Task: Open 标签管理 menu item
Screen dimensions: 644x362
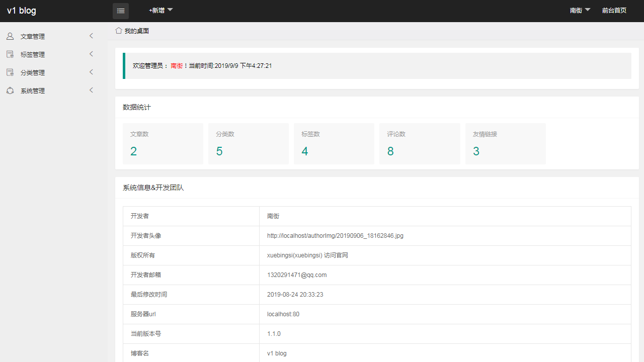Action: pos(54,54)
